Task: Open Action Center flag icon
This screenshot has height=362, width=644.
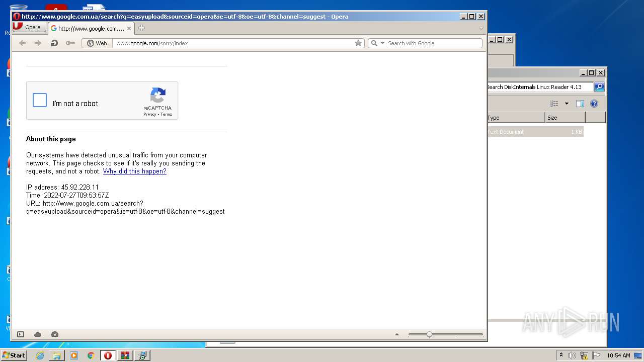Action: coord(596,355)
